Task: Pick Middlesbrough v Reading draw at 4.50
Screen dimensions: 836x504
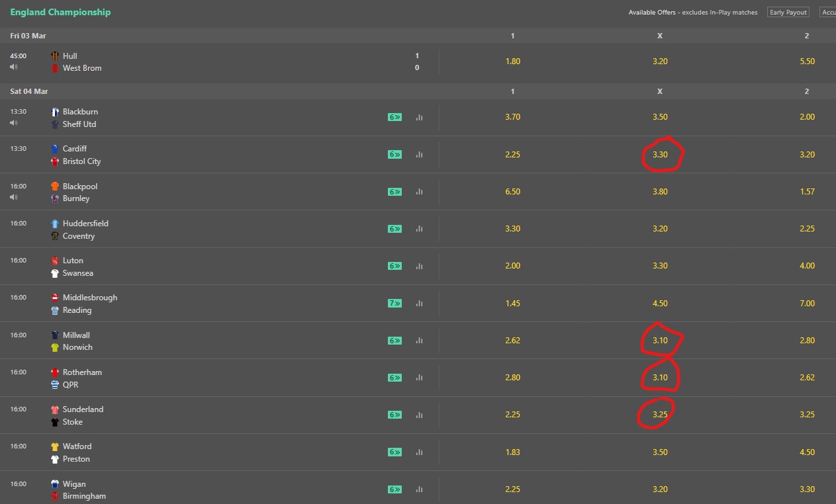Action: (x=660, y=304)
